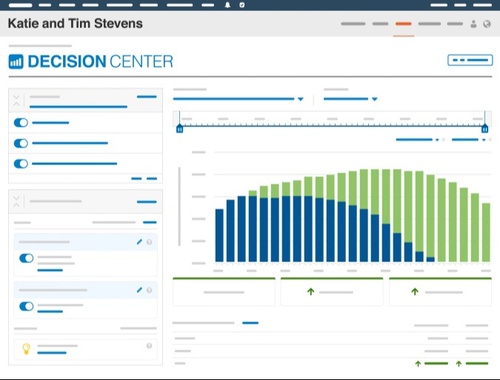Click the first dark blue chart bar

coord(219,235)
